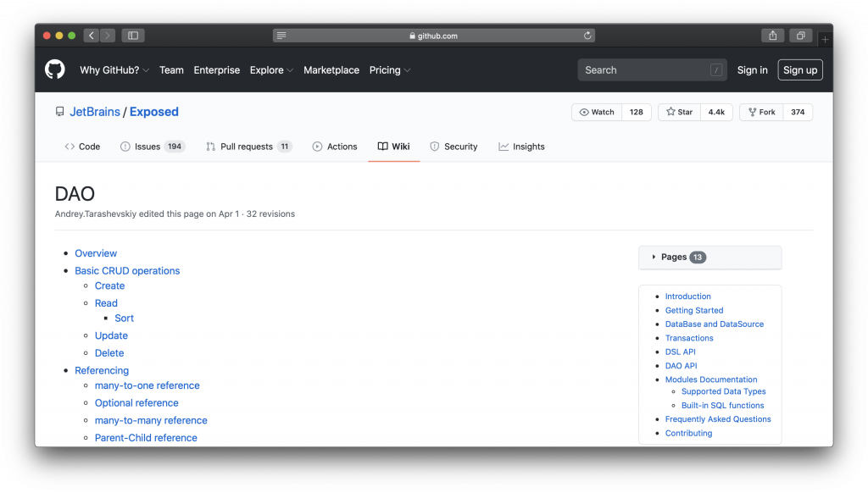Expand the Why GitHub? dropdown
Viewport: 868px width, 493px height.
pyautogui.click(x=114, y=70)
